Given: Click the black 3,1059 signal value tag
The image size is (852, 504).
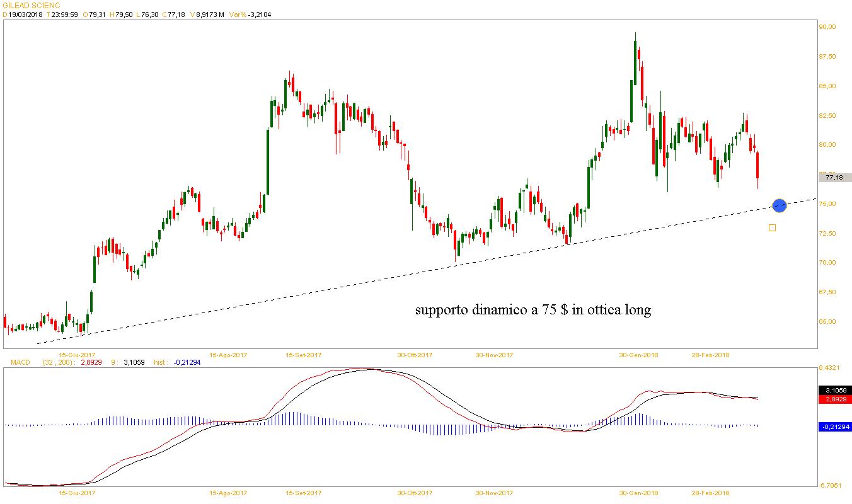Looking at the screenshot, I should (x=834, y=391).
